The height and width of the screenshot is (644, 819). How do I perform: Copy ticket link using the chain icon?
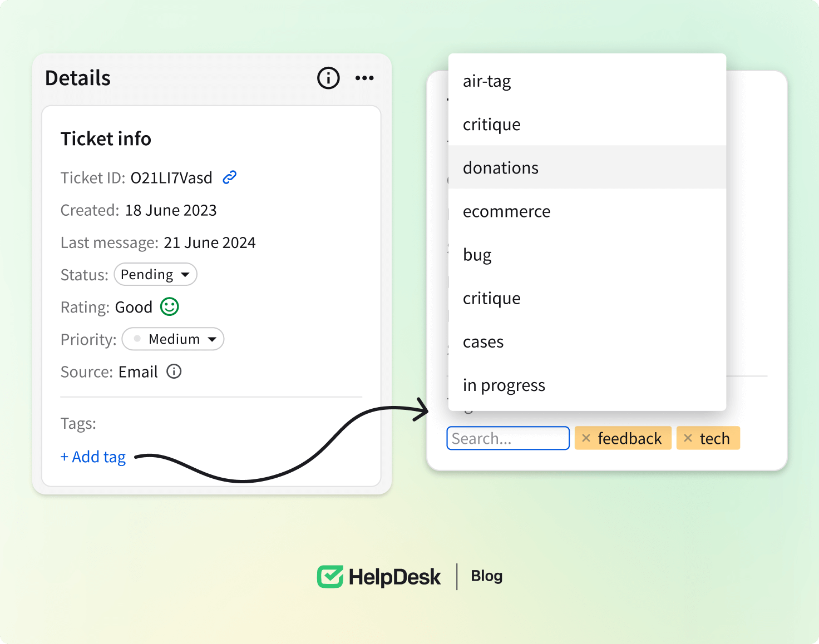tap(230, 177)
